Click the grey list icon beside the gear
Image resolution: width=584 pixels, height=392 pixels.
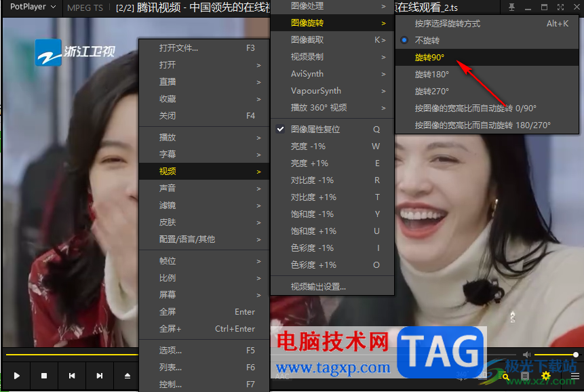click(x=525, y=376)
